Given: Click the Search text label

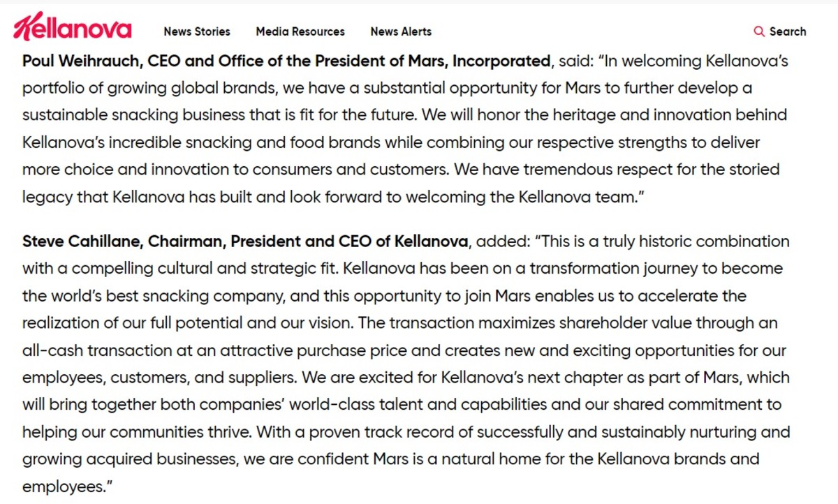Looking at the screenshot, I should click(x=788, y=31).
